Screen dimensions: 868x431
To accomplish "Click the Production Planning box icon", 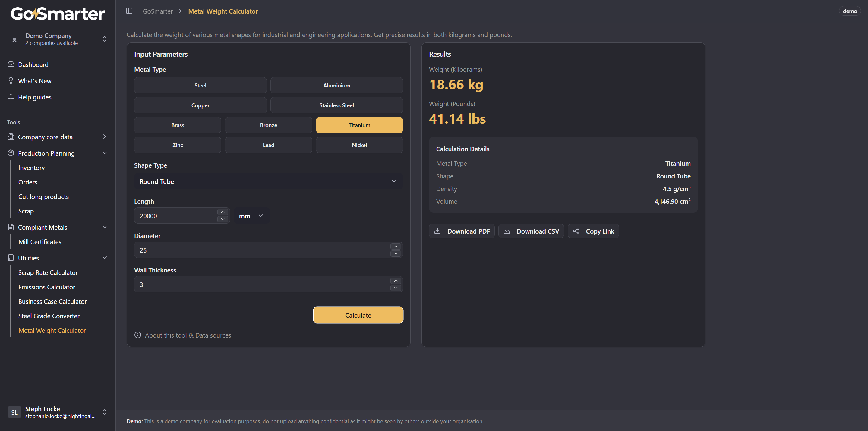I will click(11, 153).
